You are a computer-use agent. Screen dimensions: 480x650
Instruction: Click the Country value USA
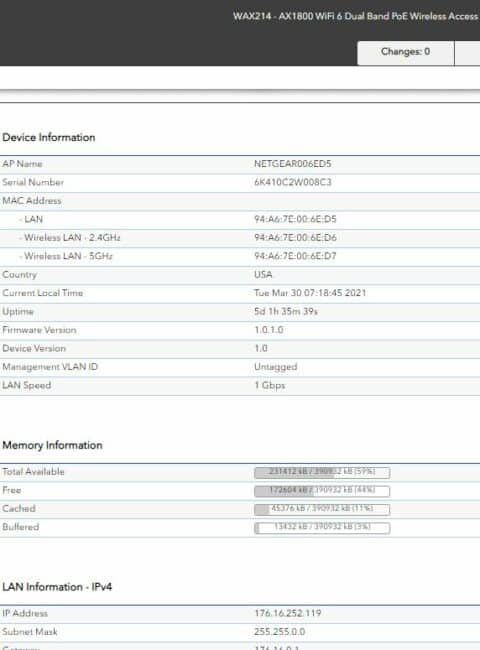point(263,274)
